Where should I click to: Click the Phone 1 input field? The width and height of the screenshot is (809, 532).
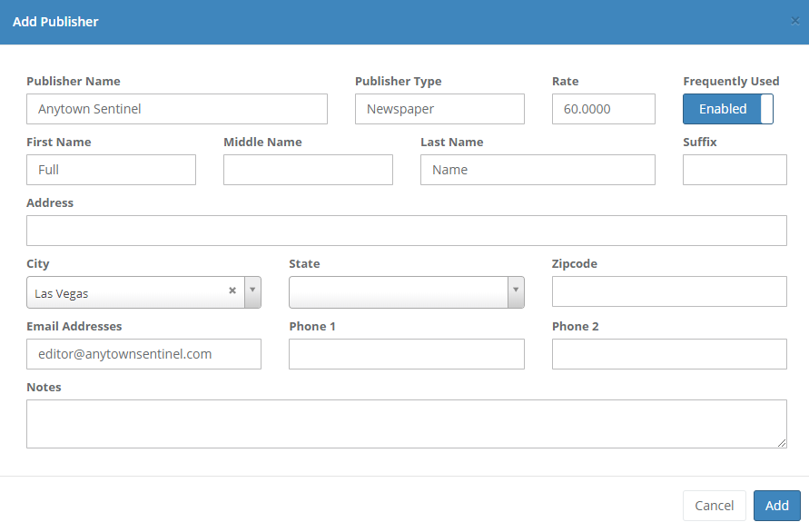click(406, 354)
